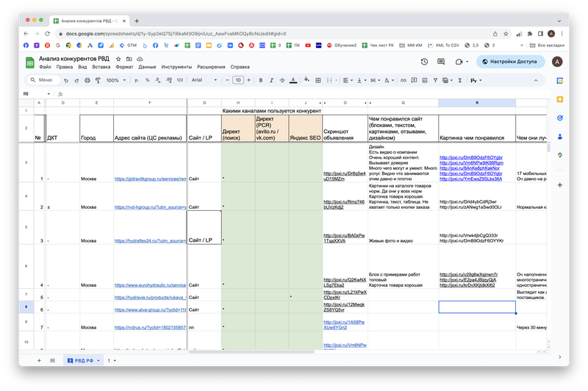This screenshot has height=391, width=588.
Task: Open the Данные menu
Action: (147, 67)
